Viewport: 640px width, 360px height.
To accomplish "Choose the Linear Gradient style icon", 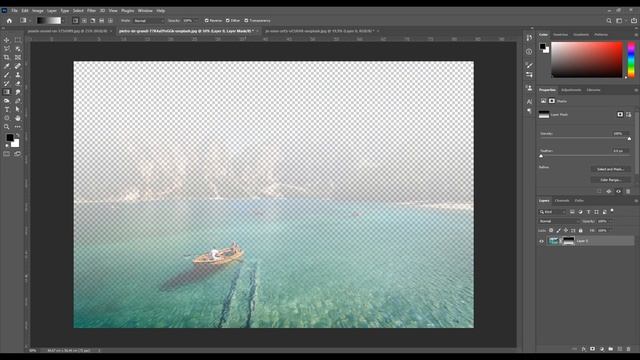I will 76,20.
